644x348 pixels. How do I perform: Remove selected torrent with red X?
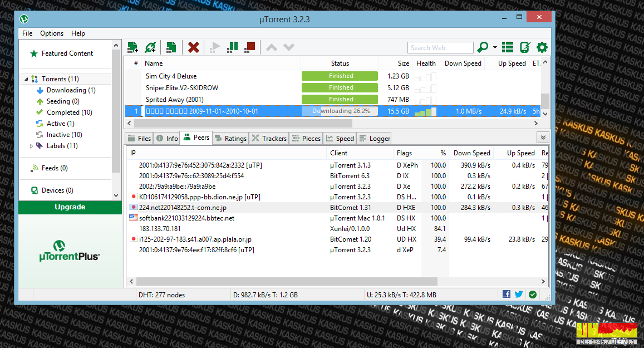[x=193, y=47]
